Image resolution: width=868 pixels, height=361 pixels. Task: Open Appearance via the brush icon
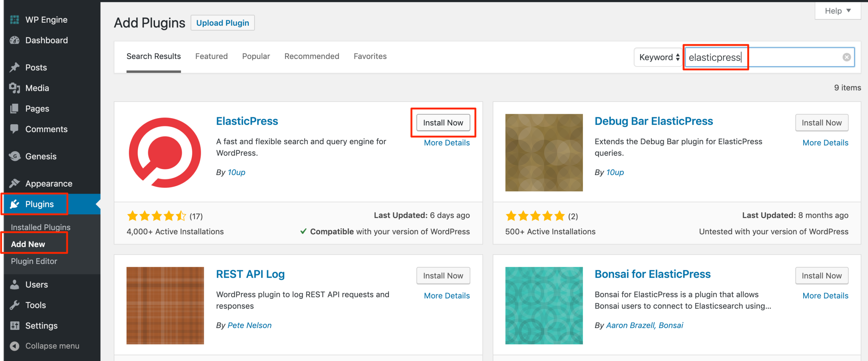pyautogui.click(x=15, y=183)
